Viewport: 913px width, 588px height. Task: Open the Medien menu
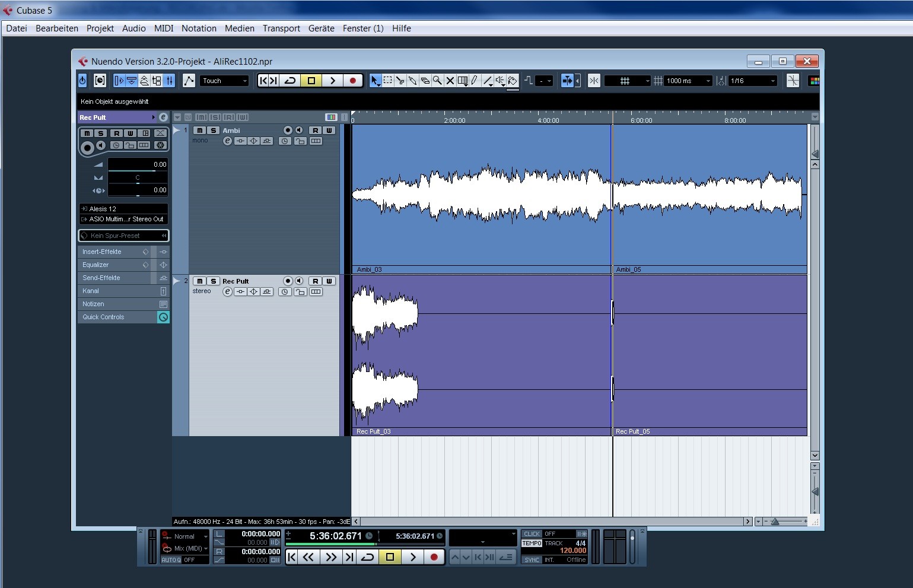[240, 28]
